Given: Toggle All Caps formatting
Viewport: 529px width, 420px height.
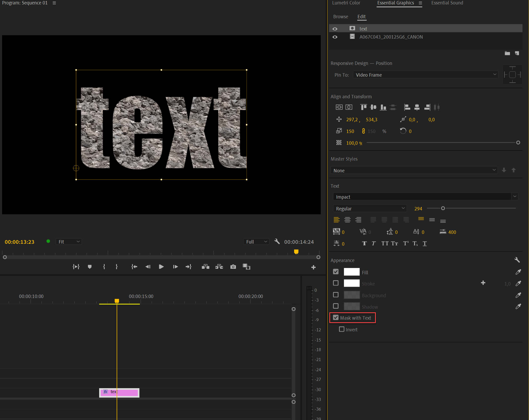Looking at the screenshot, I should [x=385, y=244].
